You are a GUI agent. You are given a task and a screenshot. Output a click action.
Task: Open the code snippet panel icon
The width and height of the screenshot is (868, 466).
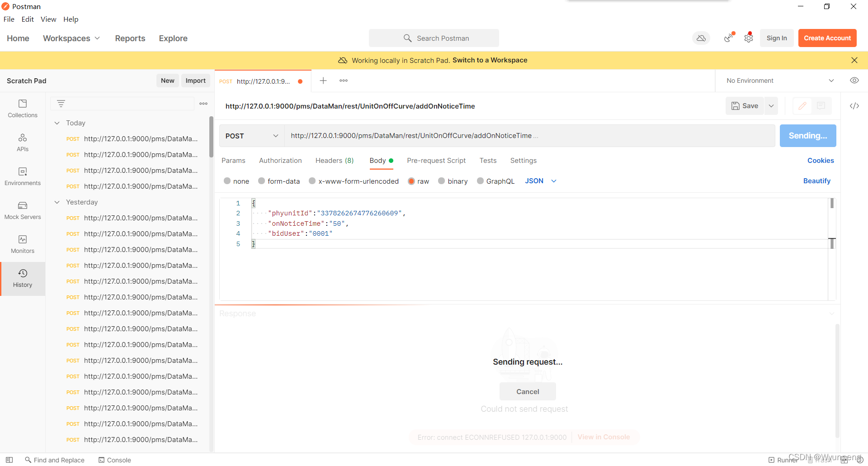854,106
